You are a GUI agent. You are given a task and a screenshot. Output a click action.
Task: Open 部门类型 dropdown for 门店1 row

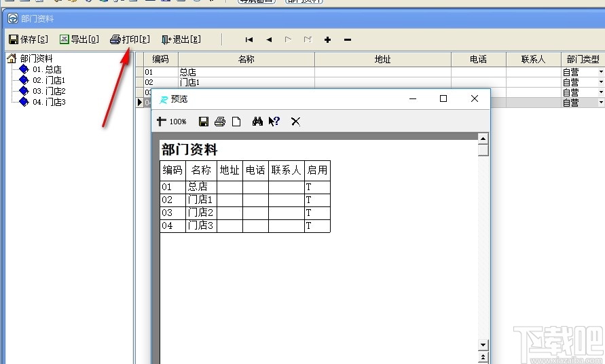[x=601, y=82]
